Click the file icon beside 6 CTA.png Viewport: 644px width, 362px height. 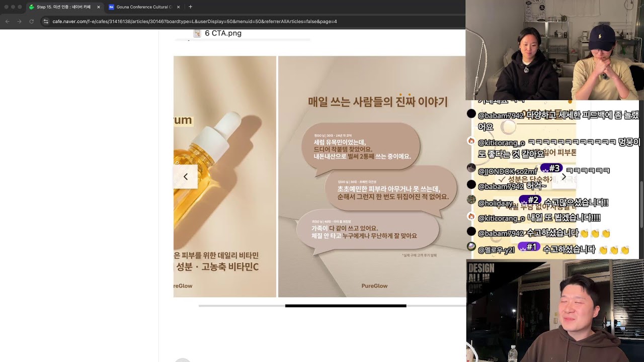coord(197,33)
